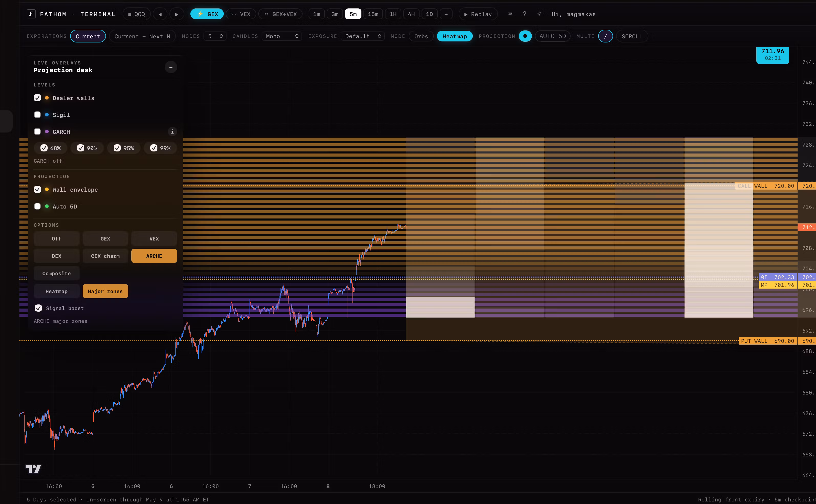
Task: Switch to the GEX+VEX view
Action: 281,14
